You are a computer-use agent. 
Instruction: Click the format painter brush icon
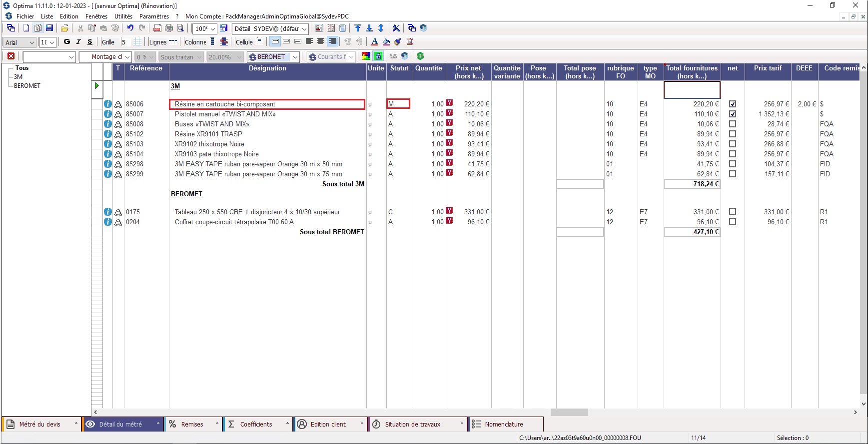click(398, 42)
